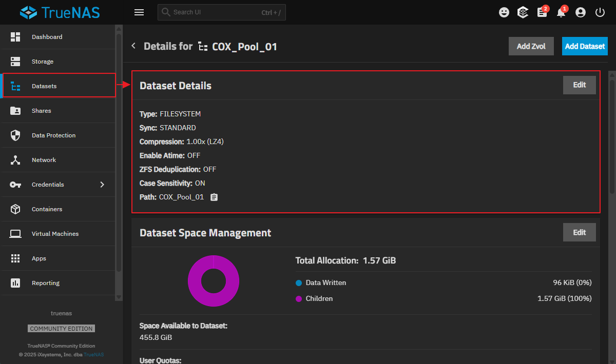616x364 pixels.
Task: Open the feedback smiley icon
Action: click(x=504, y=12)
